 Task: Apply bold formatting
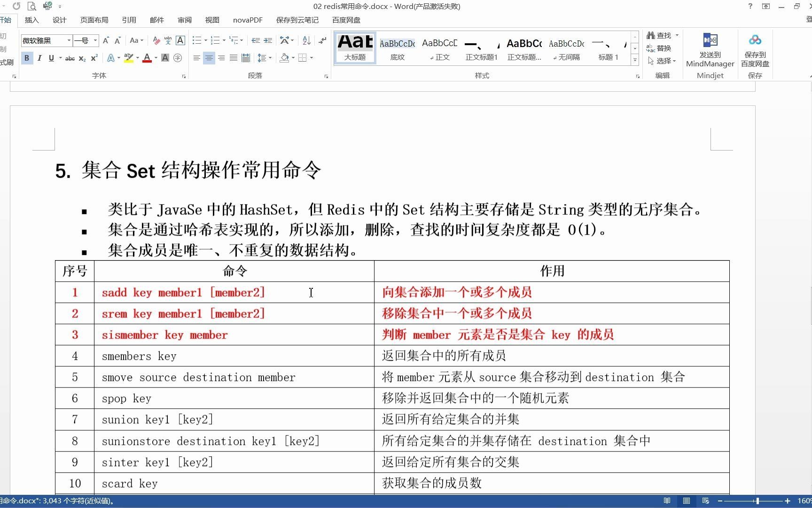pyautogui.click(x=27, y=58)
